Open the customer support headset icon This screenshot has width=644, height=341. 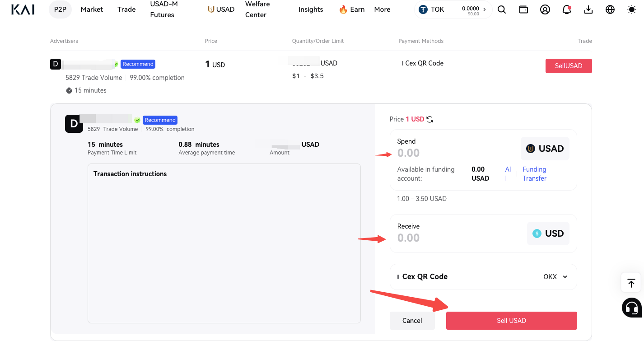pos(632,308)
